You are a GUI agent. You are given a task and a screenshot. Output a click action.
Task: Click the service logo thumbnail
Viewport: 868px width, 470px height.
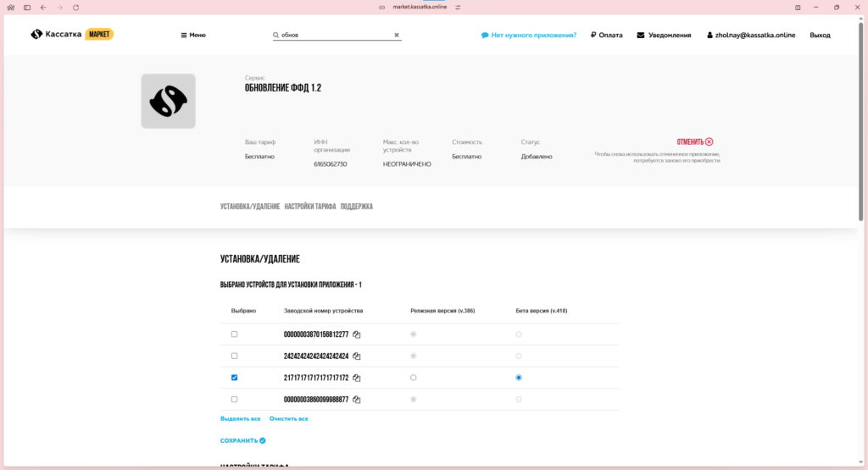pyautogui.click(x=169, y=101)
